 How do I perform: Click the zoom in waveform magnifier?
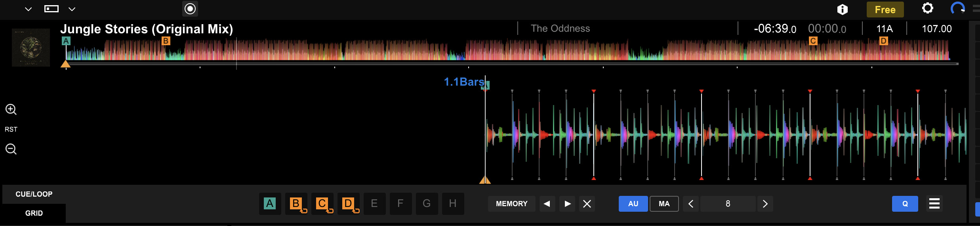click(11, 109)
